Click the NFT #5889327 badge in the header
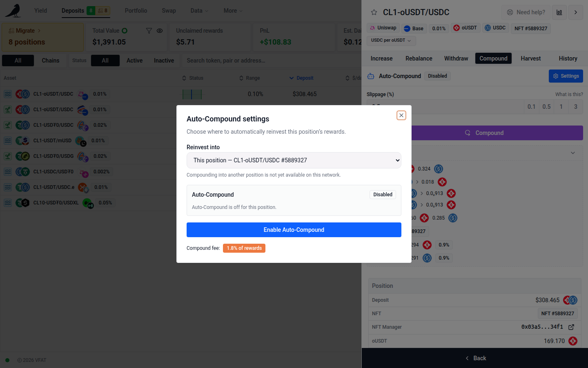 531,28
